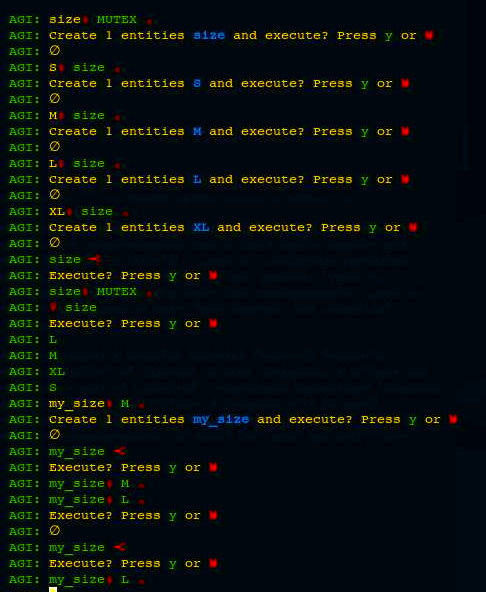Click green 'size' after the yellow 'XL'
The height and width of the screenshot is (592, 486).
(x=97, y=211)
